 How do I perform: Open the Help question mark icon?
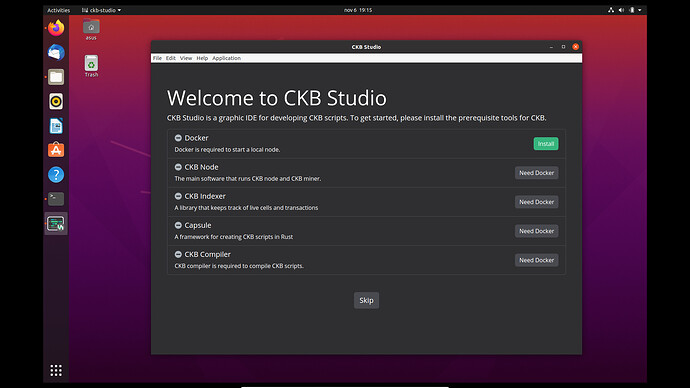tap(56, 175)
